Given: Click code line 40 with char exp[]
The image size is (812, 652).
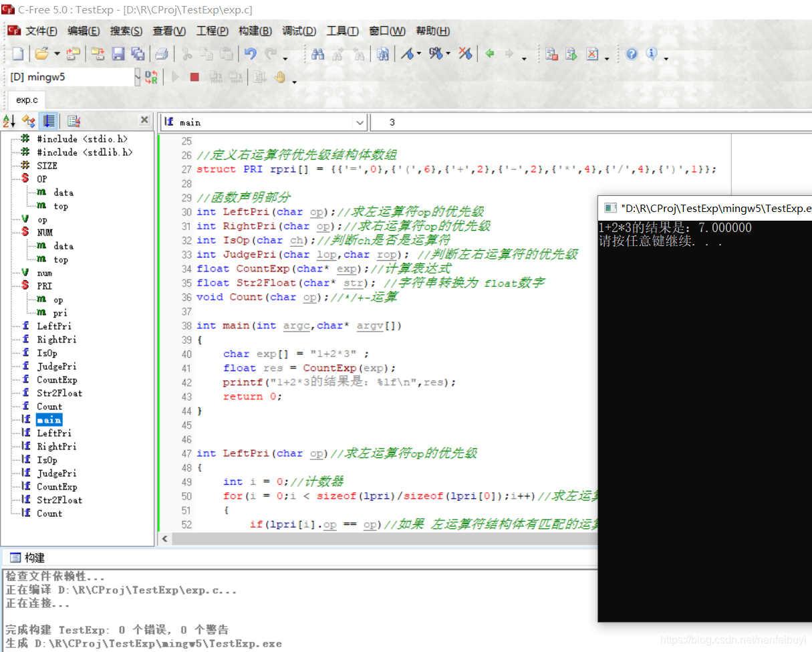Looking at the screenshot, I should pos(296,354).
